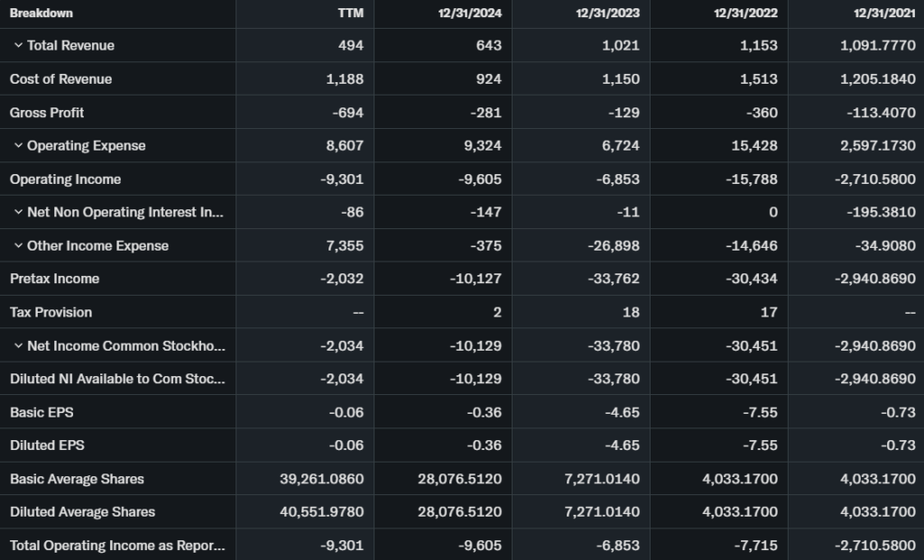Select the Cost of Revenue row label
The image size is (924, 560).
pyautogui.click(x=60, y=78)
